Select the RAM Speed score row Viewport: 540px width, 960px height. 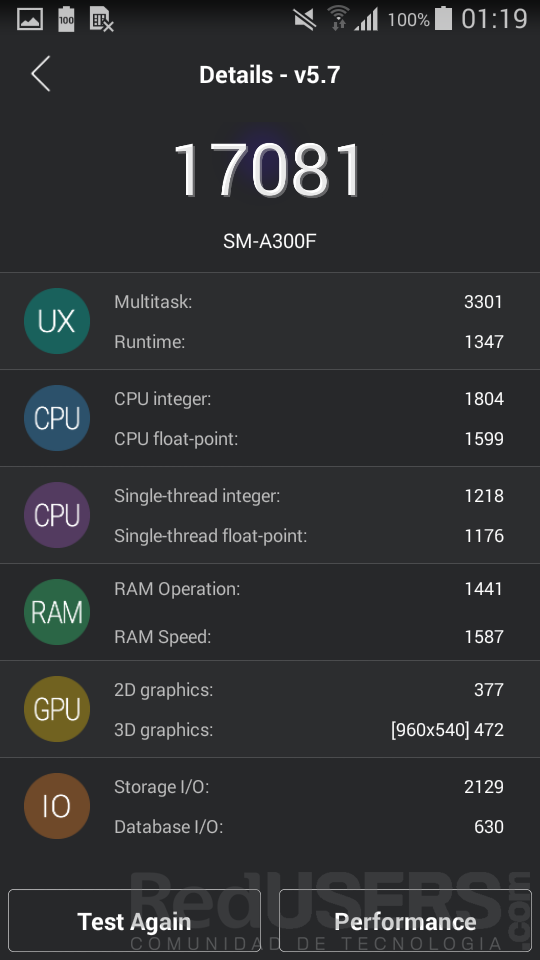point(309,637)
